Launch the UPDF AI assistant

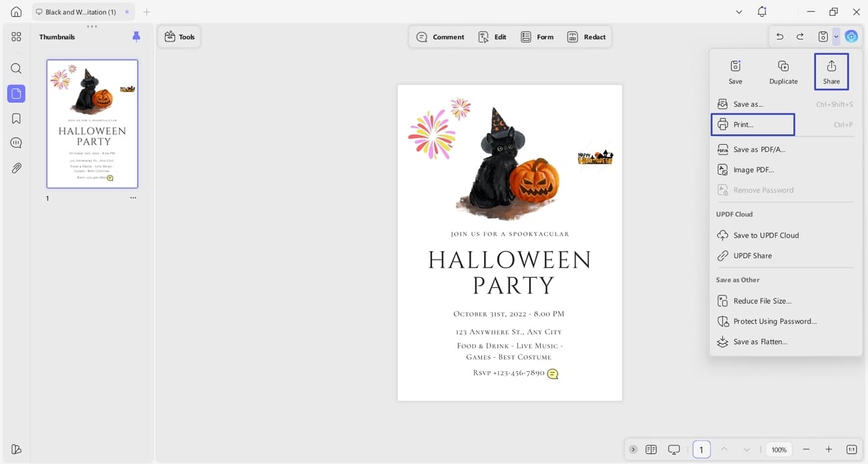(x=851, y=36)
